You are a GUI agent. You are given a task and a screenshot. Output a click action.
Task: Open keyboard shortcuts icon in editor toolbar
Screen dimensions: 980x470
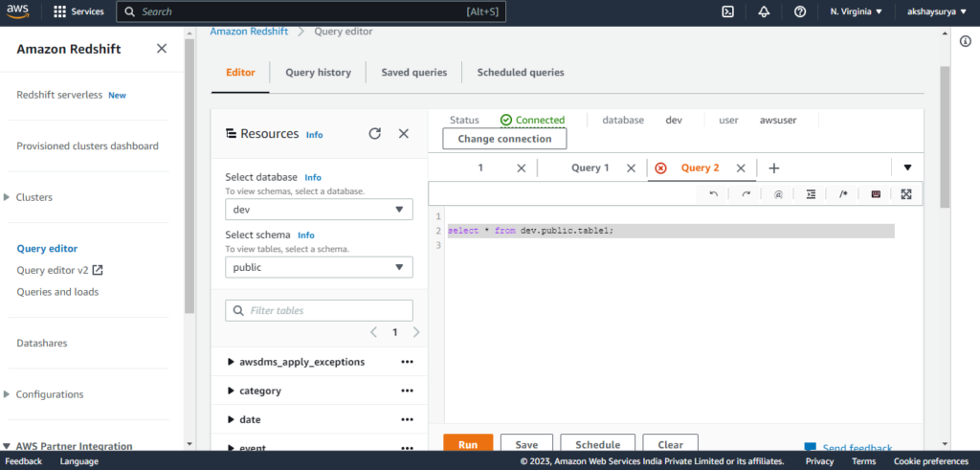click(x=875, y=194)
